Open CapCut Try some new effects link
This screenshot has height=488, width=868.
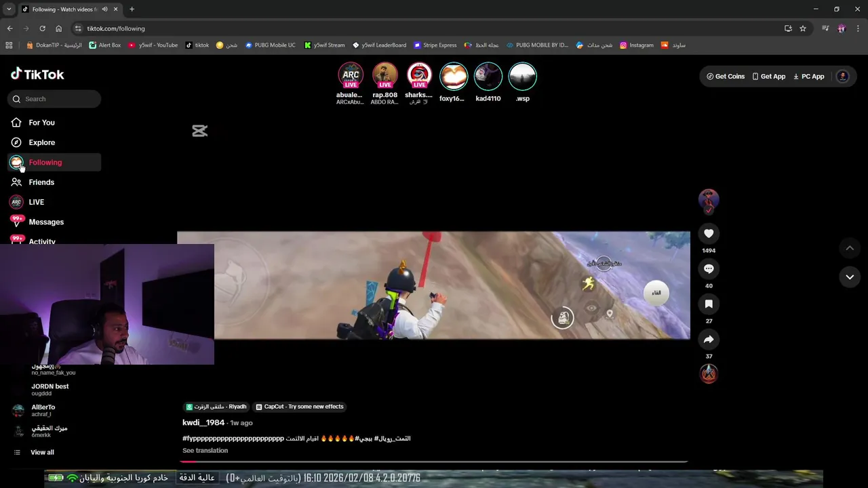click(300, 407)
